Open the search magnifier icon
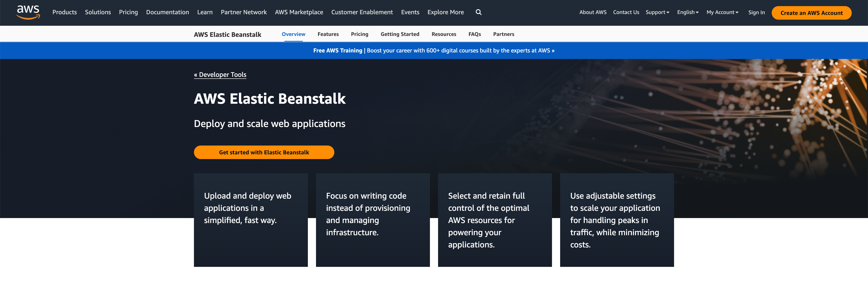Viewport: 868px width, 282px height. click(479, 12)
